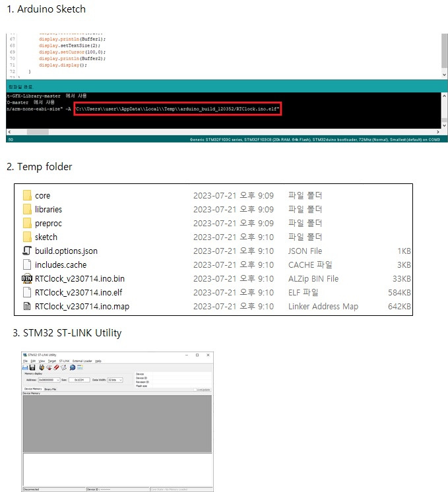Click the display.setTextSize(2) code line
The width and height of the screenshot is (448, 492).
pos(70,46)
